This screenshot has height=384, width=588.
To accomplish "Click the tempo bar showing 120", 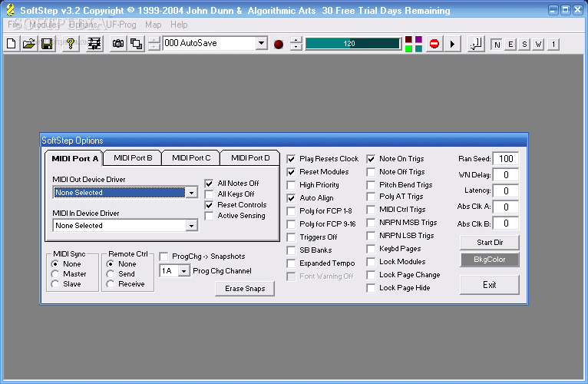I will (353, 44).
